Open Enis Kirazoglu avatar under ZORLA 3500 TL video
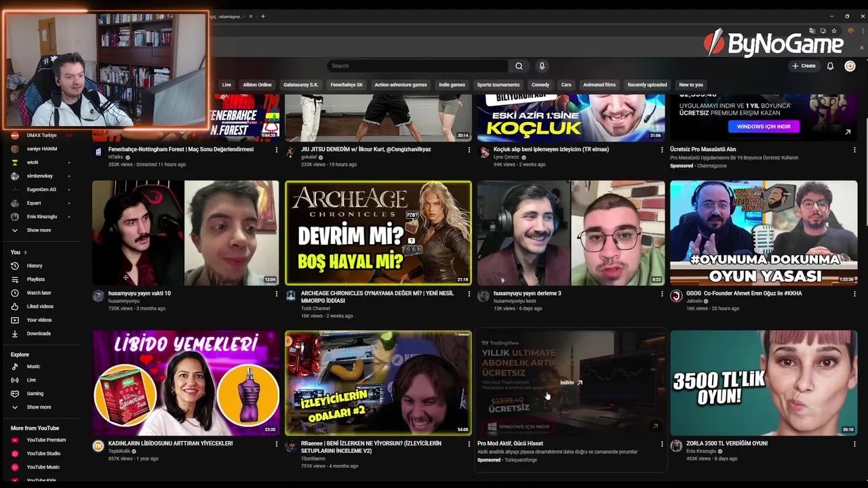868x488 pixels. click(x=676, y=446)
